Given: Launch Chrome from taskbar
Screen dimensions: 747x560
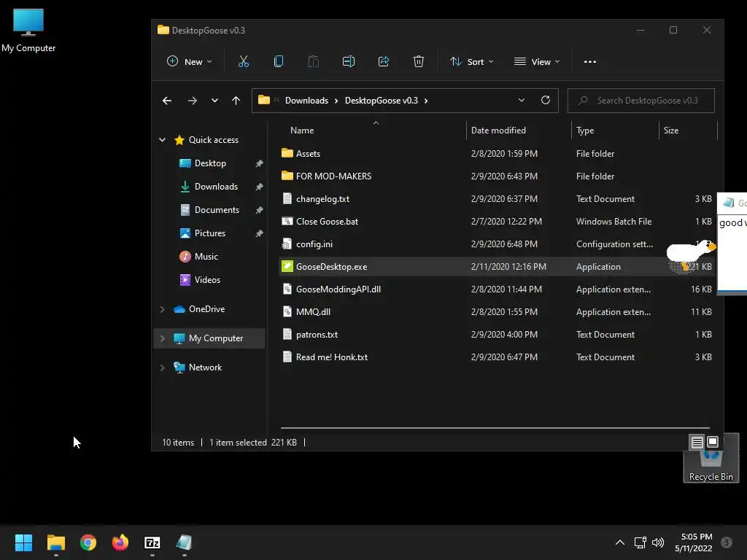Looking at the screenshot, I should (88, 542).
